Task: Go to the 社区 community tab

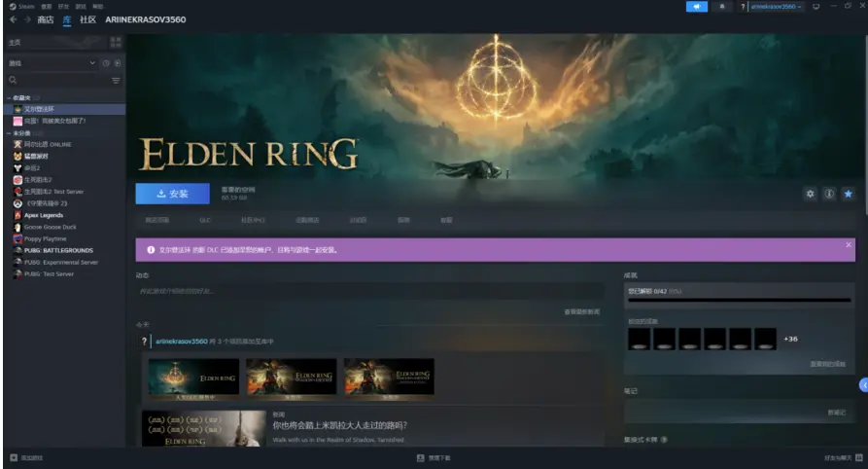Action: pyautogui.click(x=88, y=19)
